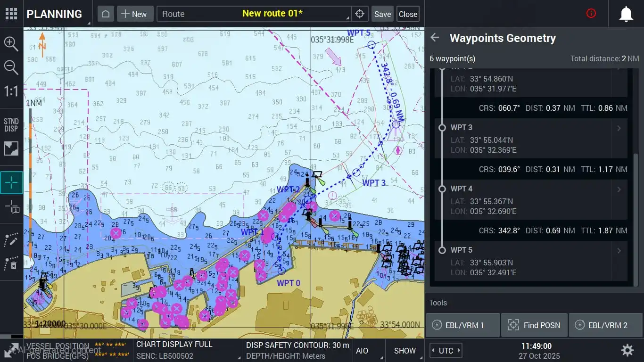Toggle the chart overlay contrast icon
Image resolution: width=644 pixels, height=362 pixels.
(11, 149)
